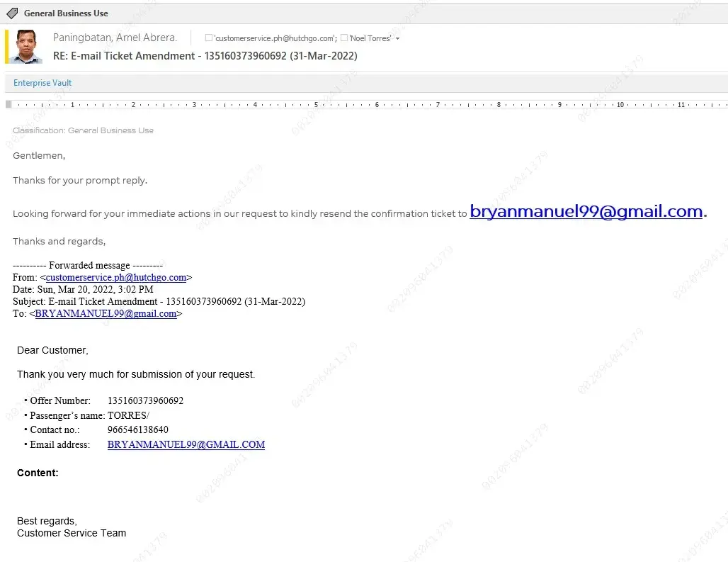The height and width of the screenshot is (562, 728).
Task: Tick the Noel Torres recipient checkbox
Action: pos(343,38)
